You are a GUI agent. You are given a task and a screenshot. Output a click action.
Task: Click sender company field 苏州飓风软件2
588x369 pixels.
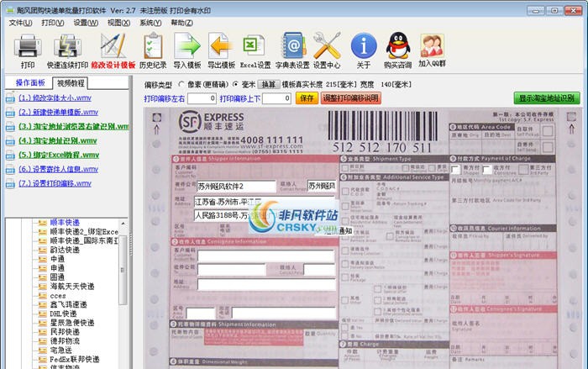click(x=236, y=187)
